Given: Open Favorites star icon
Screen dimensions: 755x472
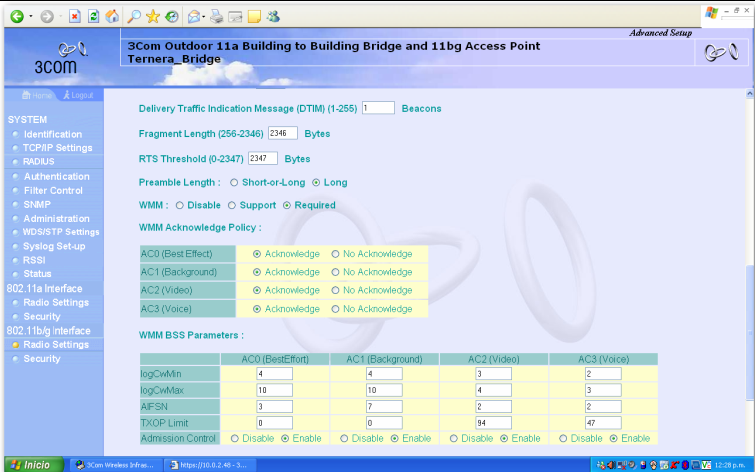Looking at the screenshot, I should [153, 16].
